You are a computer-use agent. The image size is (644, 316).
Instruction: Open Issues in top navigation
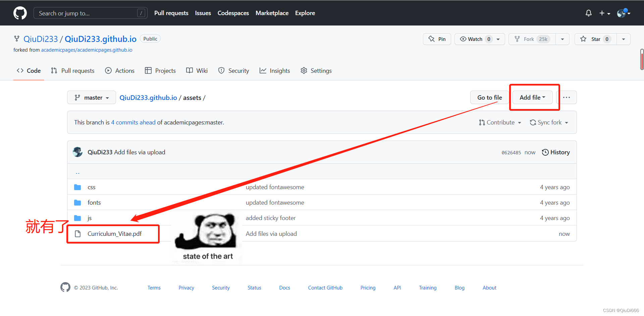[203, 13]
